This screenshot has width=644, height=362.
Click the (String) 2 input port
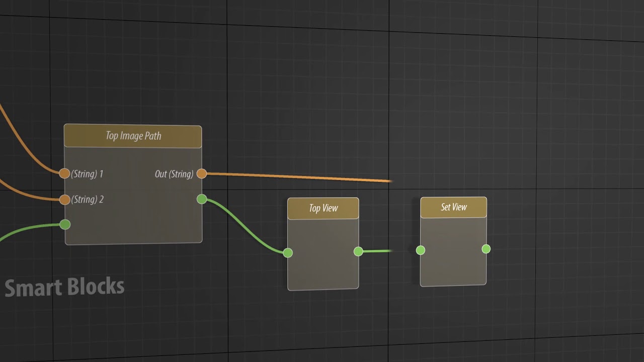[64, 200]
